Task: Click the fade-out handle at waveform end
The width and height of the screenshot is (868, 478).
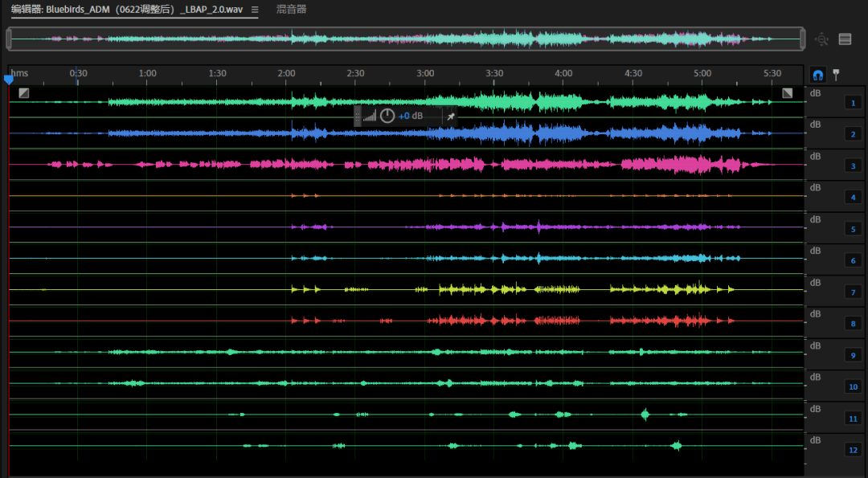Action: pyautogui.click(x=788, y=93)
